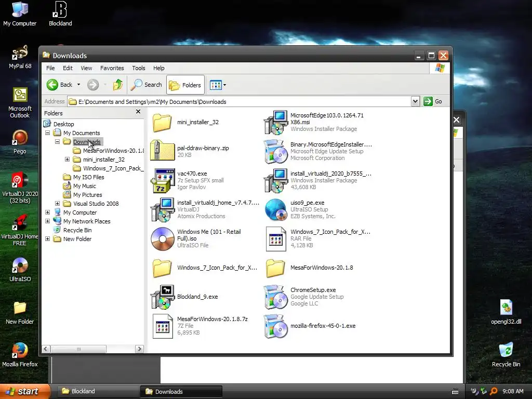The width and height of the screenshot is (532, 399).
Task: Select Recycle Bin in folder tree
Action: pos(72,230)
